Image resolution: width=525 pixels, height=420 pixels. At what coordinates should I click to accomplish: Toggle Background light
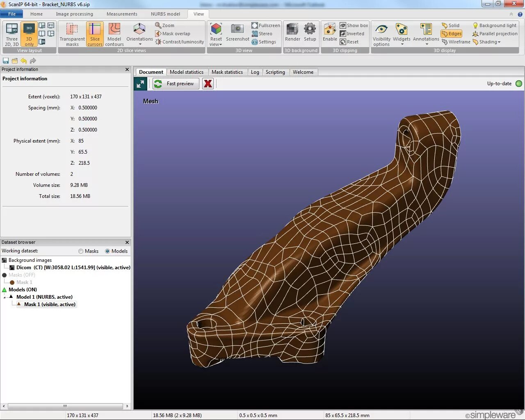495,25
